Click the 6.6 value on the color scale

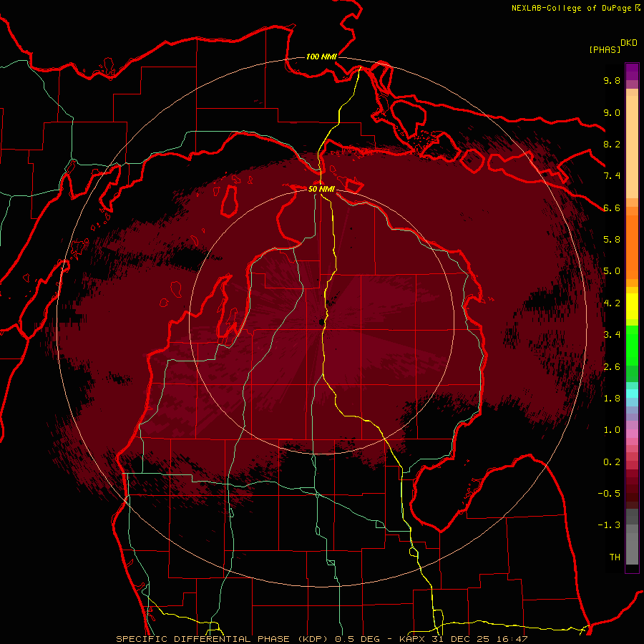pos(612,208)
